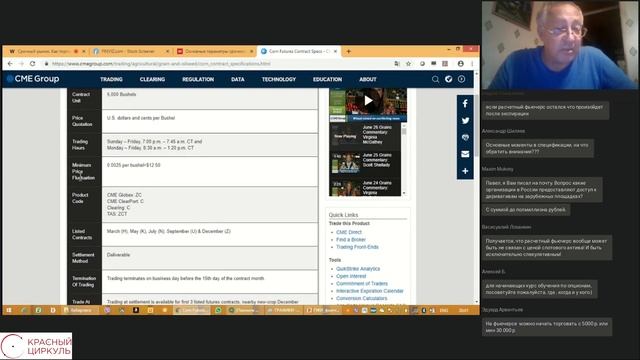Click the CME Group logo
This screenshot has width=640, height=360.
tap(33, 79)
